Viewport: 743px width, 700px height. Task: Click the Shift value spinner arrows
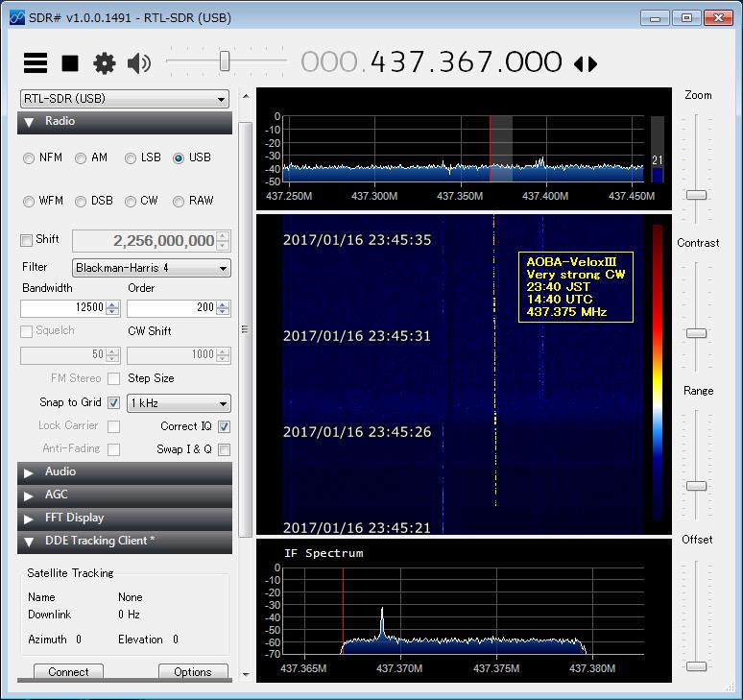point(223,241)
